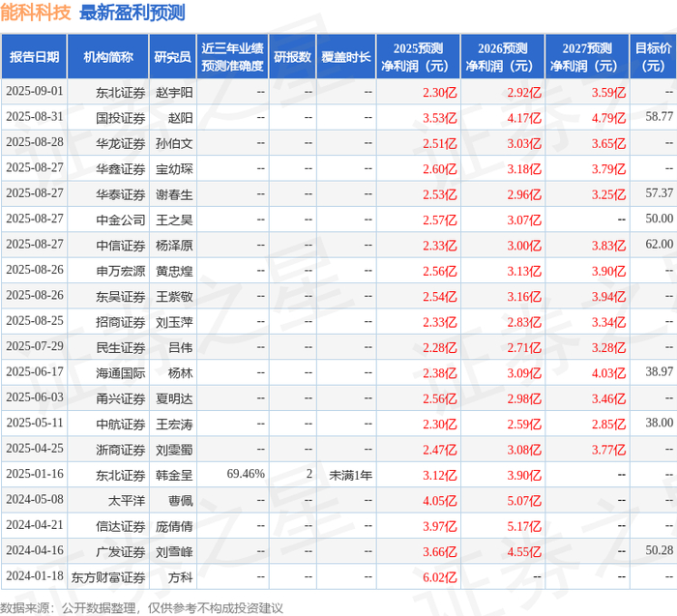Click the 2025预测净利润 column header
Image resolution: width=677 pixels, height=616 pixels.
pos(418,56)
